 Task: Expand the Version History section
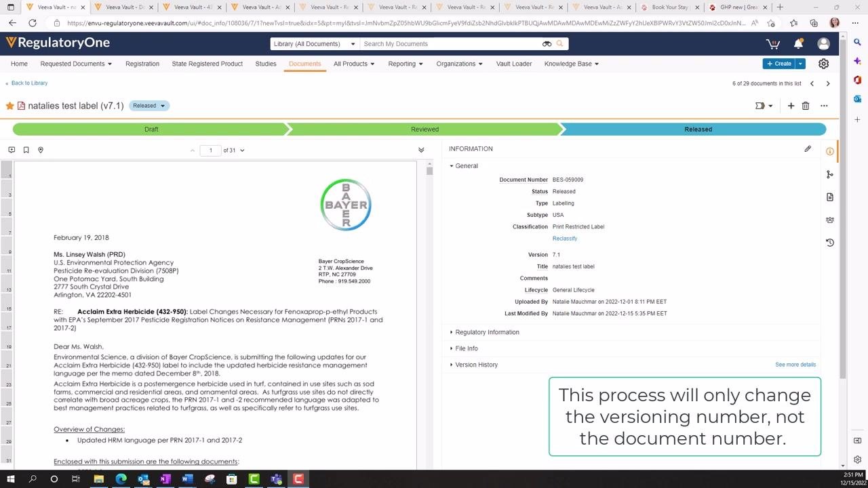473,365
